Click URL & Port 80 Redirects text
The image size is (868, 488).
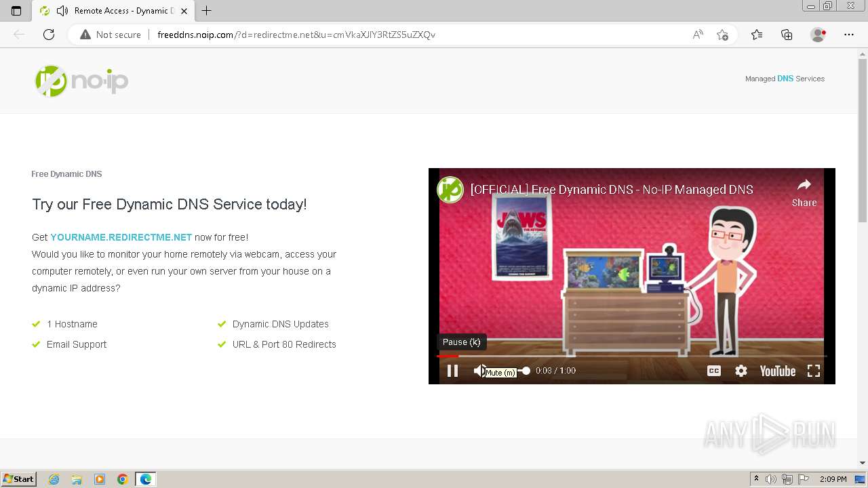pyautogui.click(x=284, y=344)
